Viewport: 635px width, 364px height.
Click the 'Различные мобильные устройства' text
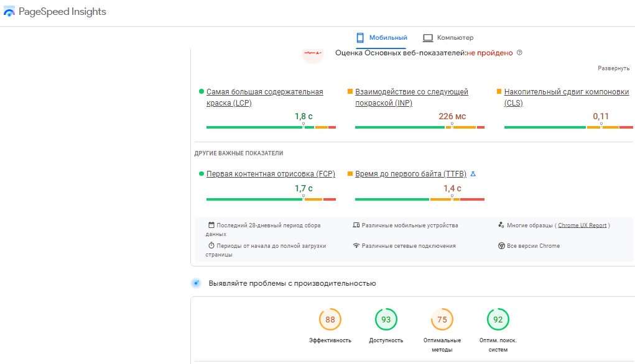click(x=410, y=225)
